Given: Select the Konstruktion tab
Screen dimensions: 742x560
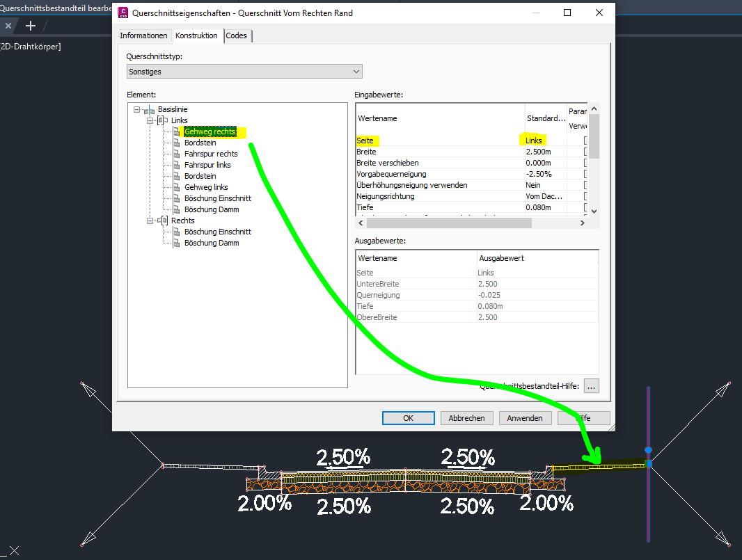Looking at the screenshot, I should click(x=196, y=35).
